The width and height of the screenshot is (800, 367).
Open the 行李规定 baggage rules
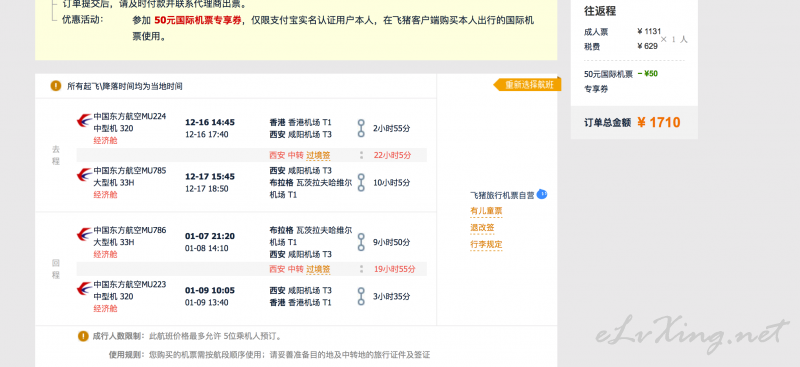click(486, 244)
